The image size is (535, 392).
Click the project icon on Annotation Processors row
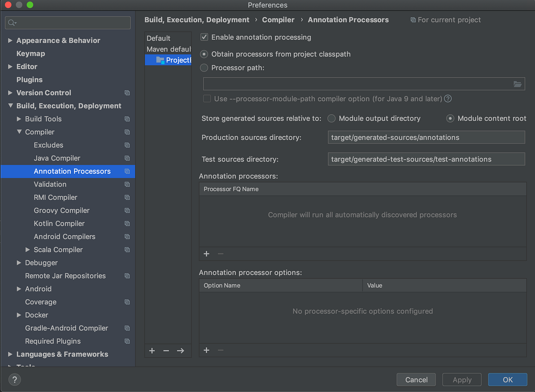tap(127, 171)
